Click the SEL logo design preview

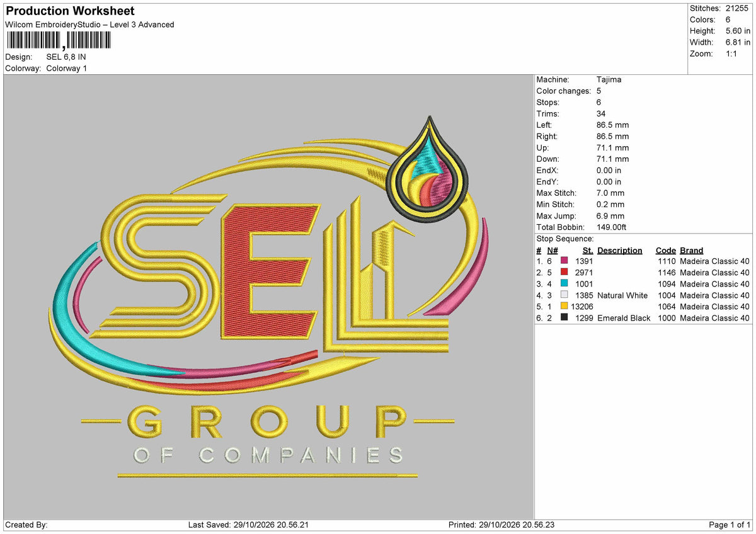click(x=268, y=296)
